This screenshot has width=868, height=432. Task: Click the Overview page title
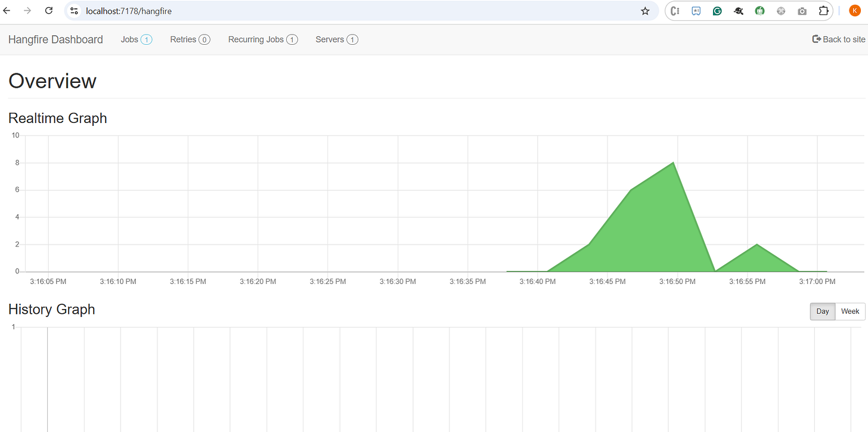click(52, 81)
